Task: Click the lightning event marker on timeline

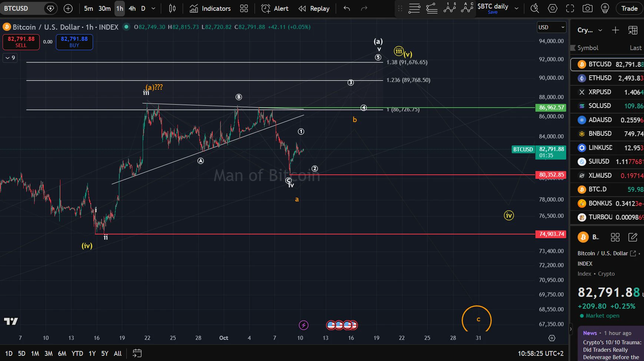Action: (x=303, y=325)
